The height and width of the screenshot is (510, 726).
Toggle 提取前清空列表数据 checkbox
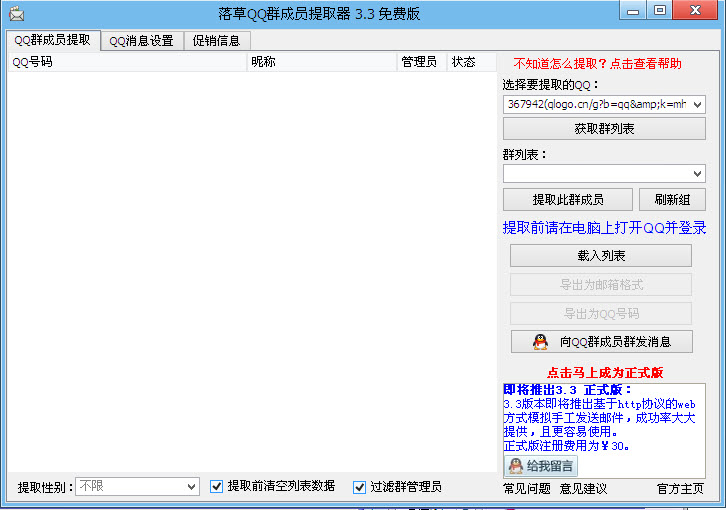[x=216, y=486]
